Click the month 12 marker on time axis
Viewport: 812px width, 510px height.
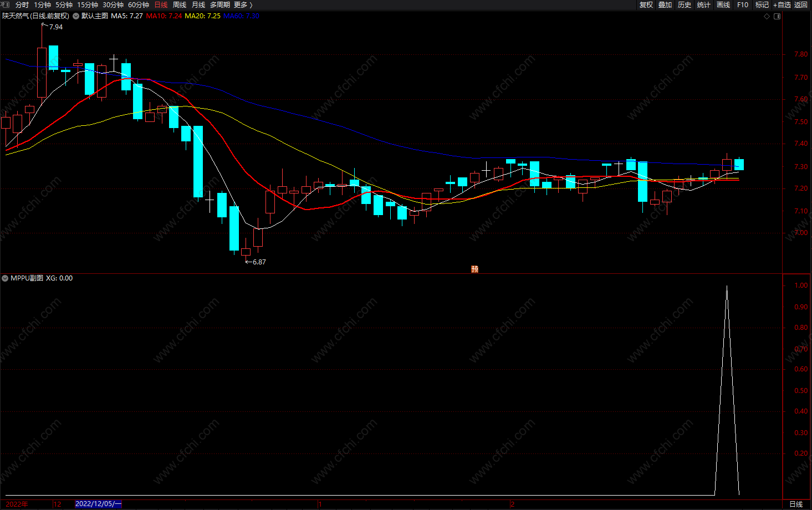[x=58, y=504]
